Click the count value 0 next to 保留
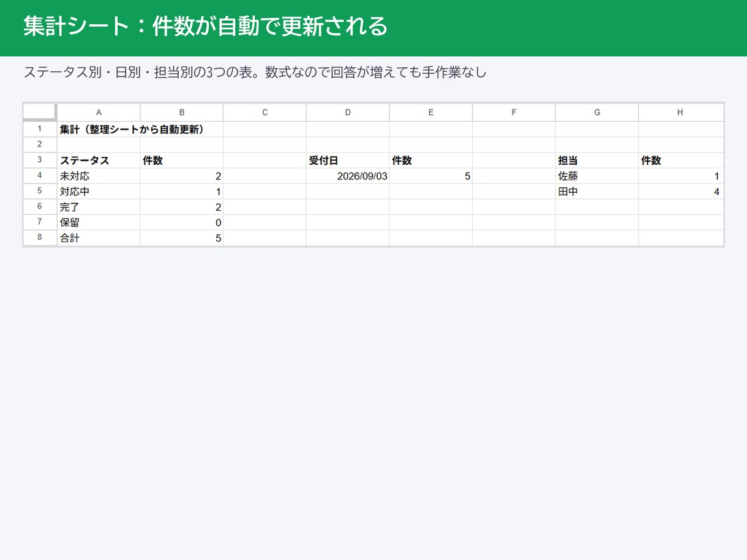 [x=182, y=222]
